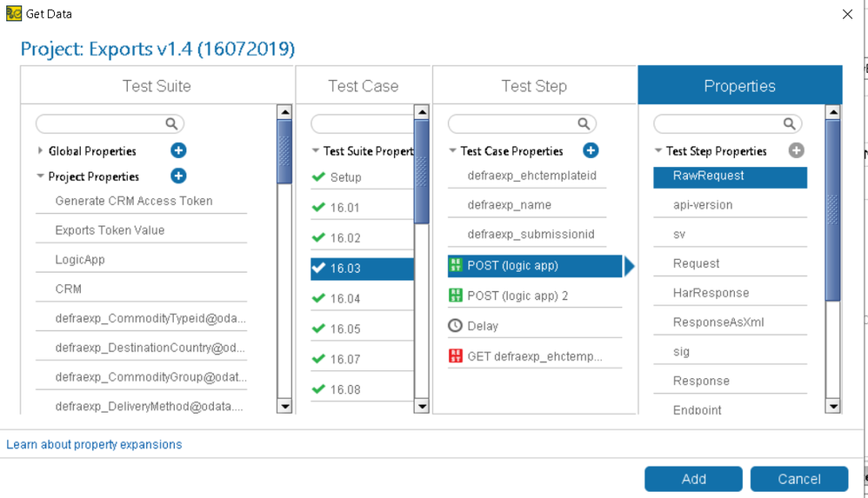Viewport: 868px width, 498px height.
Task: Click the plus icon beside Test Case Properties
Action: click(591, 150)
